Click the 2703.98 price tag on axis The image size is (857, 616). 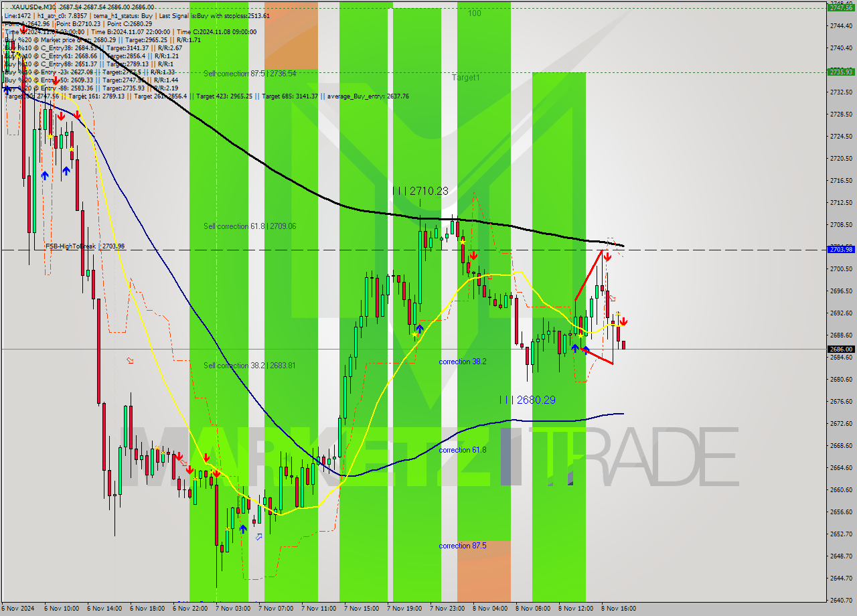841,249
